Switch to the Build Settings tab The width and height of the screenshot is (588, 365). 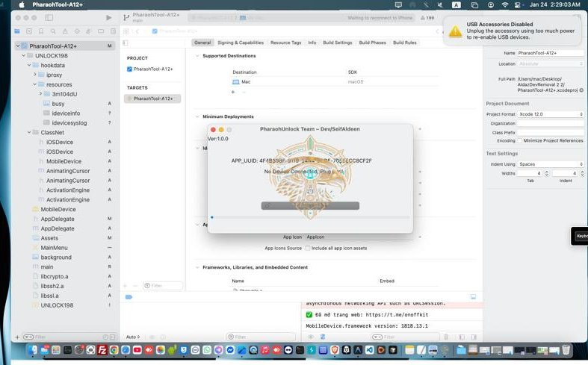338,43
